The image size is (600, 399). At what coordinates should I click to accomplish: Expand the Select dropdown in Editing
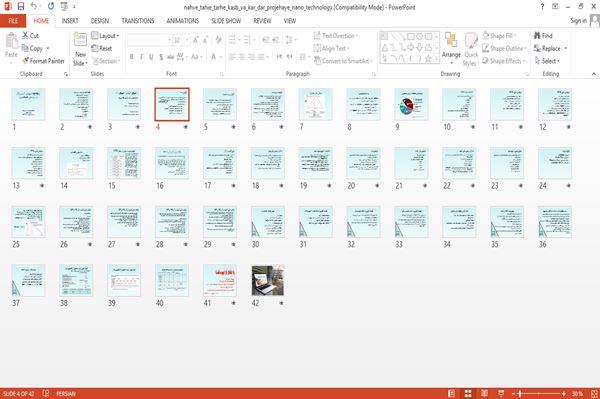pos(547,61)
